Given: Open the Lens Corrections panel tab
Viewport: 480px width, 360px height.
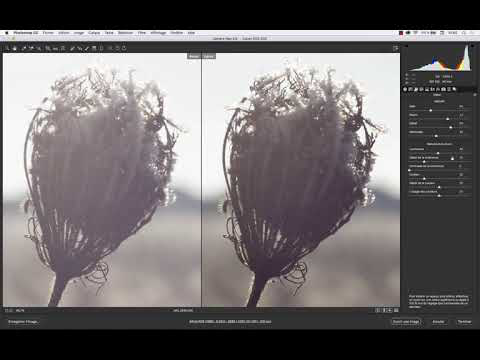Looking at the screenshot, I should (x=433, y=89).
